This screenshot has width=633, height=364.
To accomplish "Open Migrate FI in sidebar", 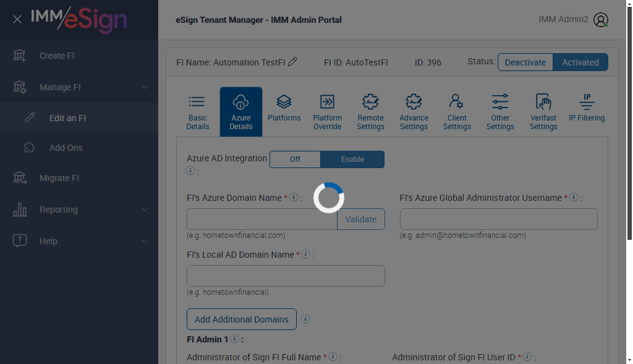I will pos(79,178).
